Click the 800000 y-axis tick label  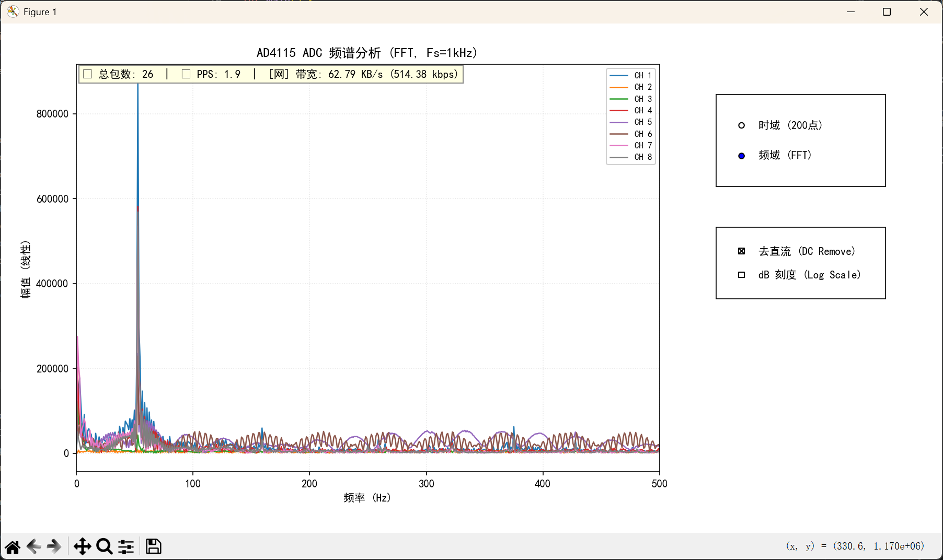[x=52, y=114]
